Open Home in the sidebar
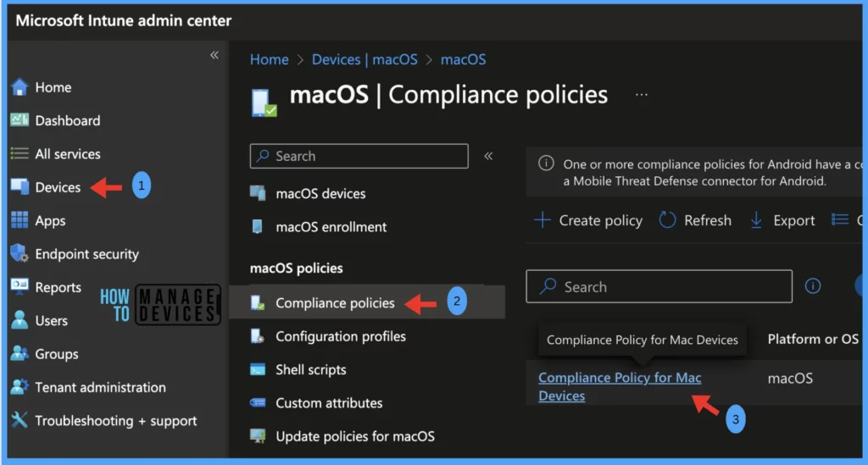This screenshot has height=465, width=868. (53, 87)
